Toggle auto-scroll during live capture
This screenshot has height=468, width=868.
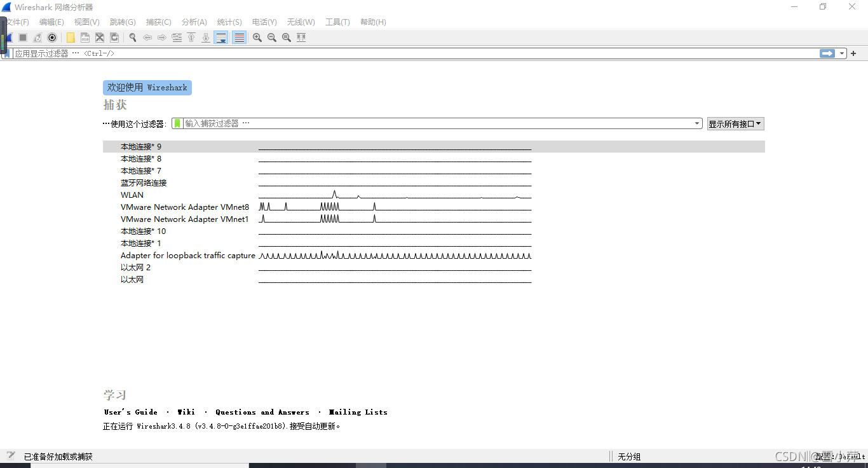221,38
